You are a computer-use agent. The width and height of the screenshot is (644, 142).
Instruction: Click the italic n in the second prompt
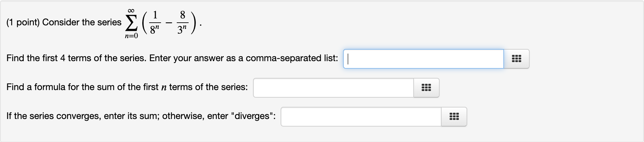tap(164, 87)
